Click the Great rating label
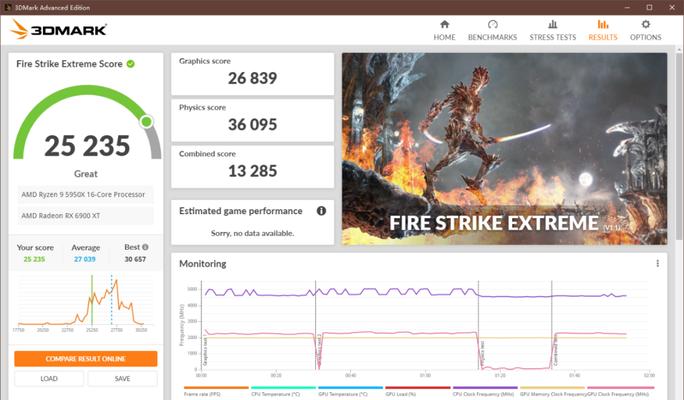Viewport: 684px width, 400px height. (86, 174)
